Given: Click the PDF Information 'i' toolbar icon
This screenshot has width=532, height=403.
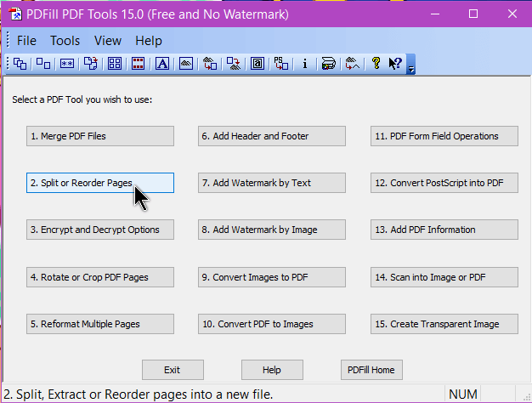Looking at the screenshot, I should point(305,64).
